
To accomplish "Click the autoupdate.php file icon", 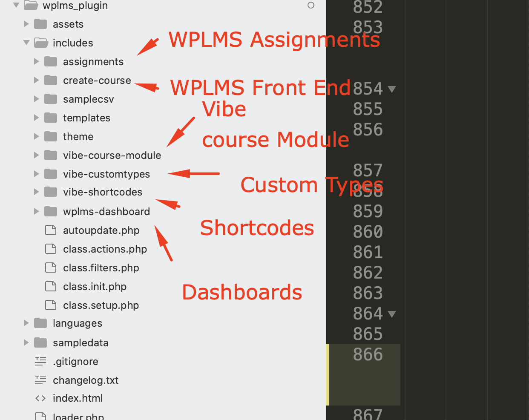I will tap(51, 230).
